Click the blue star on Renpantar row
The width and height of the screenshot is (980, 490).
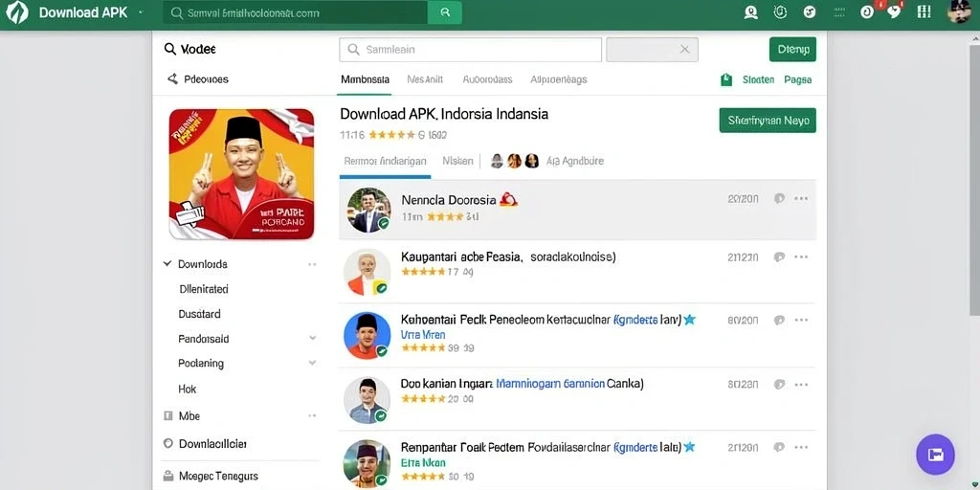pos(689,447)
